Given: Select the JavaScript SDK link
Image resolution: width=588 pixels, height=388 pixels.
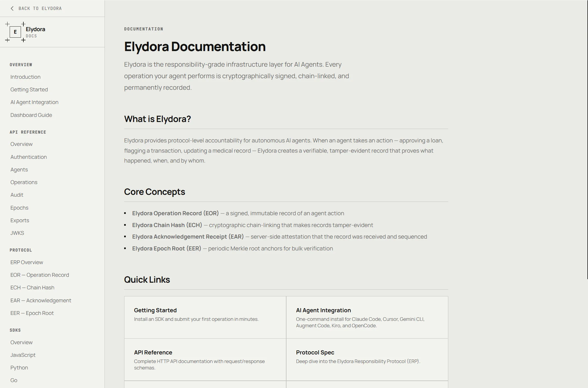Looking at the screenshot, I should point(23,355).
